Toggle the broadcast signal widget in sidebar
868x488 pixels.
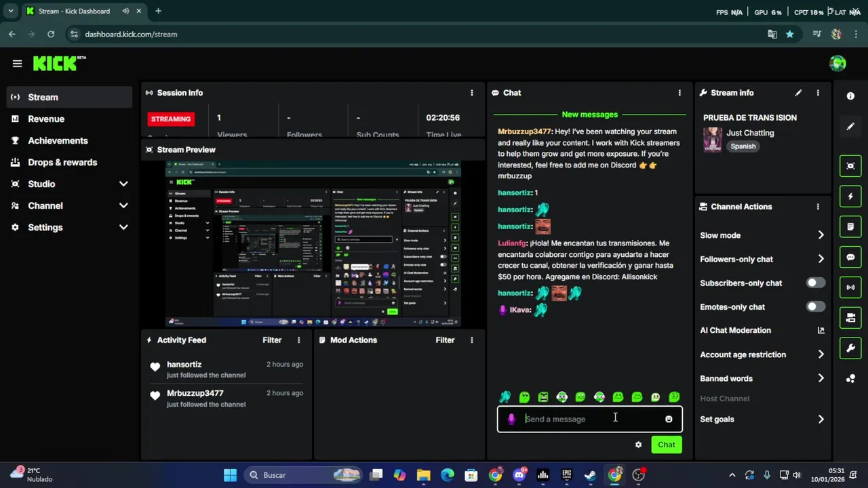click(x=850, y=287)
